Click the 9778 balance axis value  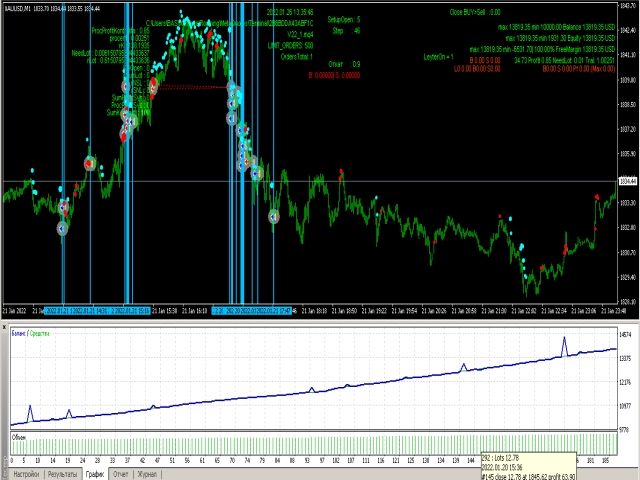(x=625, y=430)
